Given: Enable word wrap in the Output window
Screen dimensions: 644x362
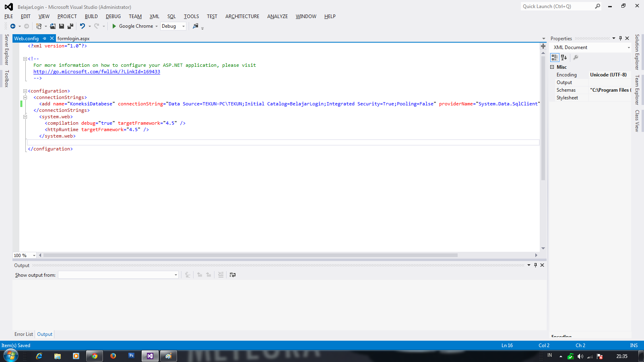Looking at the screenshot, I should point(233,275).
